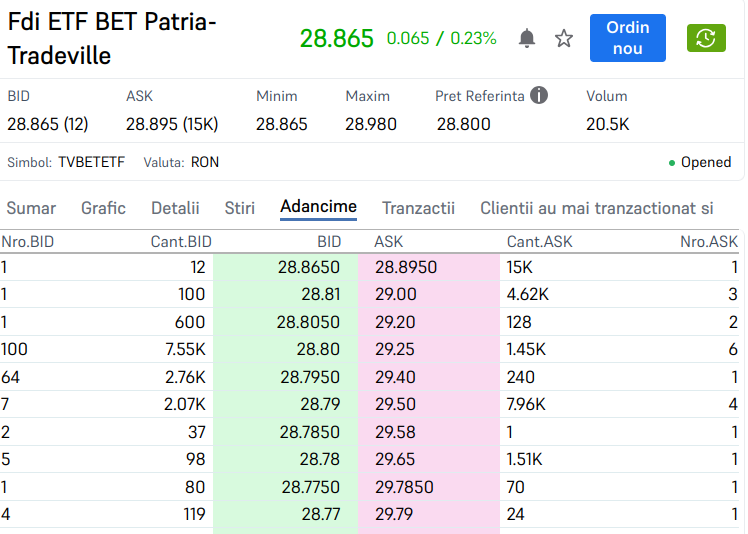
Task: Click bid quantity 2.76K
Action: point(185,377)
